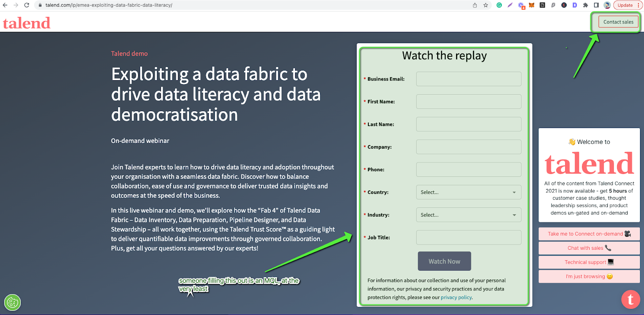
Task: Go back with the browser back arrow
Action: click(5, 5)
